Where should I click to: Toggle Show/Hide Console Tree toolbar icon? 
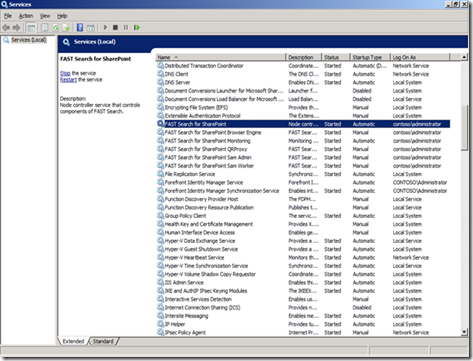pyautogui.click(x=31, y=28)
